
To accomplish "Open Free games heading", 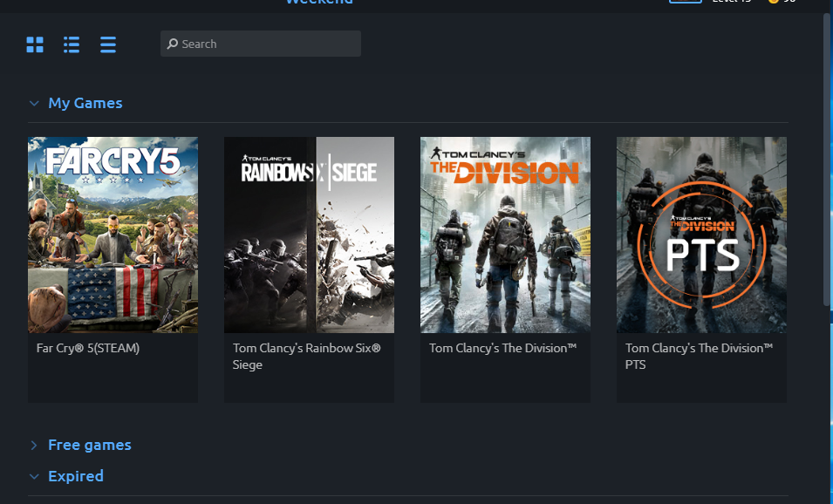I will pyautogui.click(x=90, y=445).
